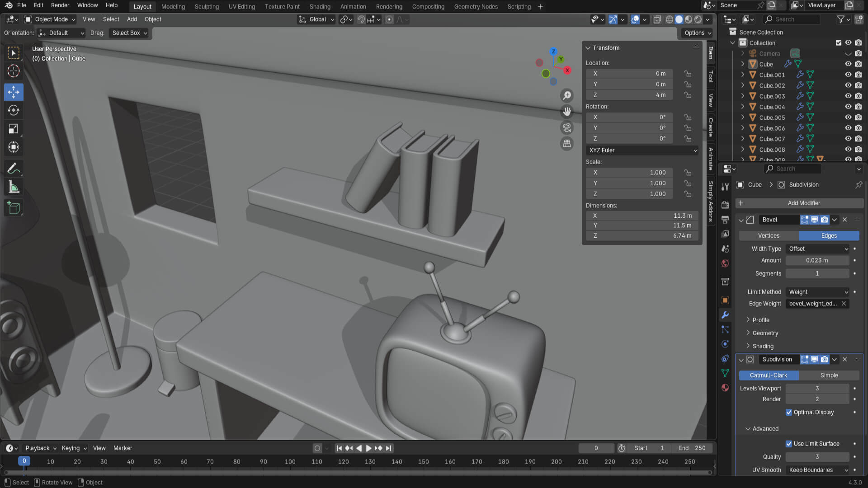Image resolution: width=868 pixels, height=488 pixels.
Task: Click the Bevel Amount value field
Action: (817, 261)
